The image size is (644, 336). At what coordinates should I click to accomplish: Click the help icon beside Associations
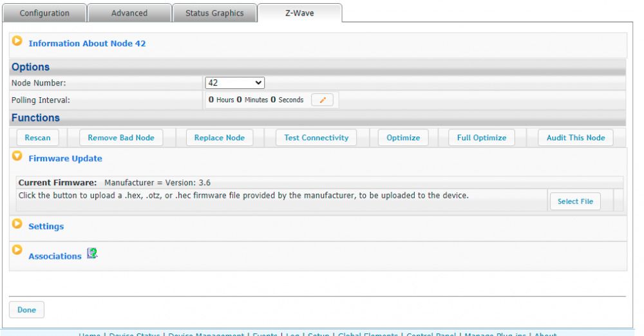(x=91, y=254)
